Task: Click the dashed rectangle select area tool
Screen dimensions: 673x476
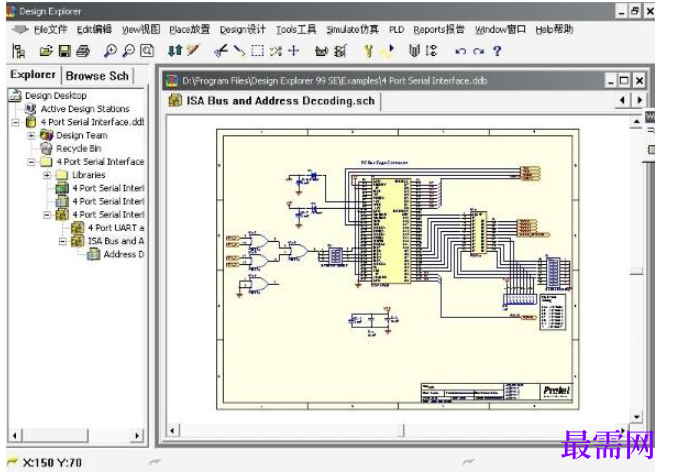Action: pyautogui.click(x=257, y=51)
